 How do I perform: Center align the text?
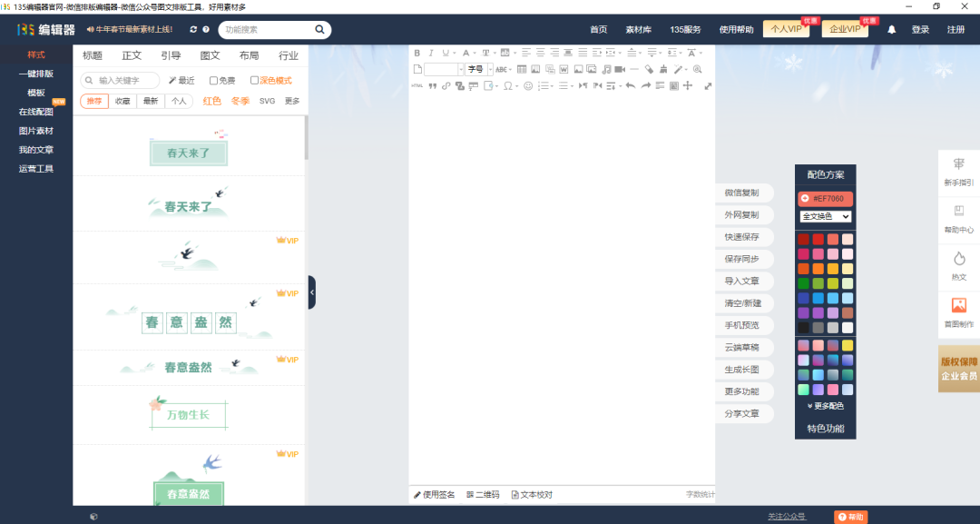(x=540, y=53)
